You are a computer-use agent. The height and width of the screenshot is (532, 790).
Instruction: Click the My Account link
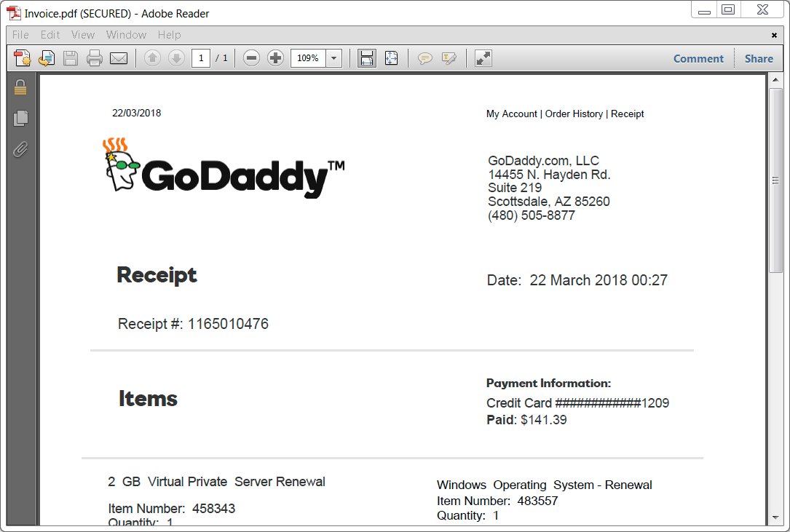pyautogui.click(x=511, y=114)
